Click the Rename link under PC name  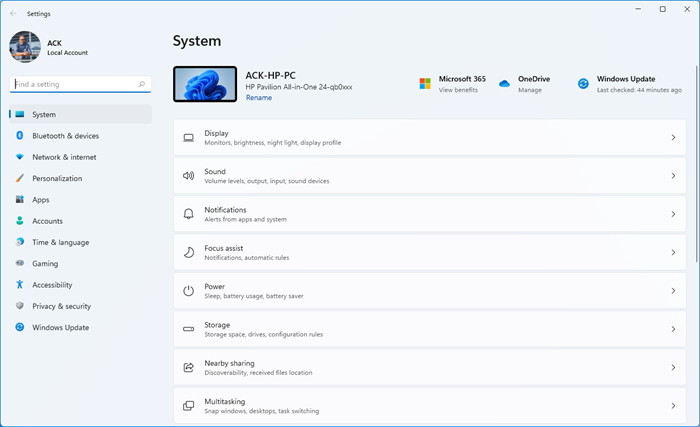pos(258,98)
